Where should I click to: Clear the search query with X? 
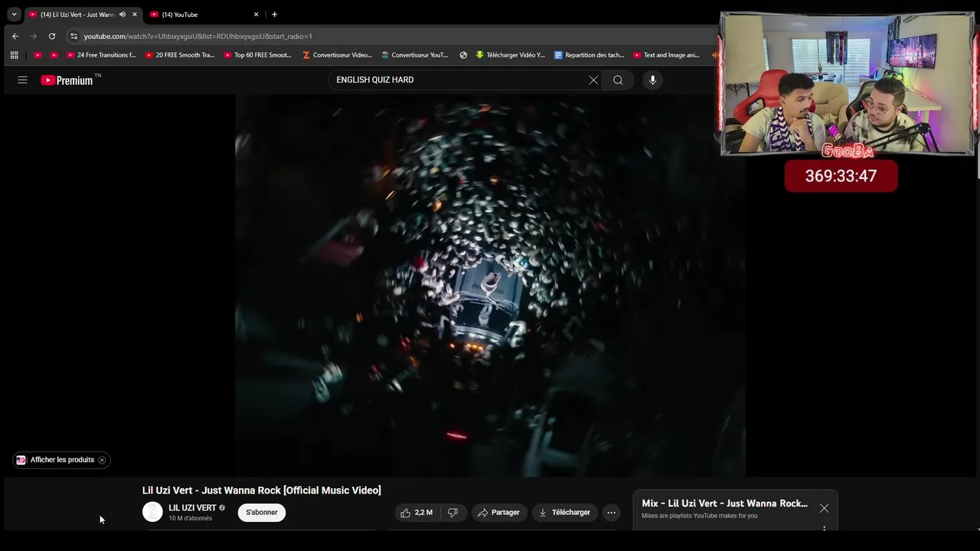click(x=593, y=80)
